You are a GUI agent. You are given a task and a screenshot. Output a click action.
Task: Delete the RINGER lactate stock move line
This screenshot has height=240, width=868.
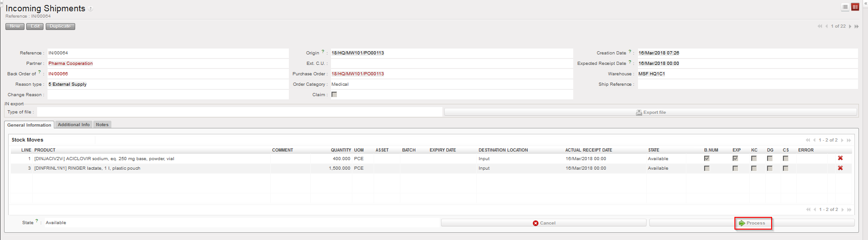coord(840,168)
